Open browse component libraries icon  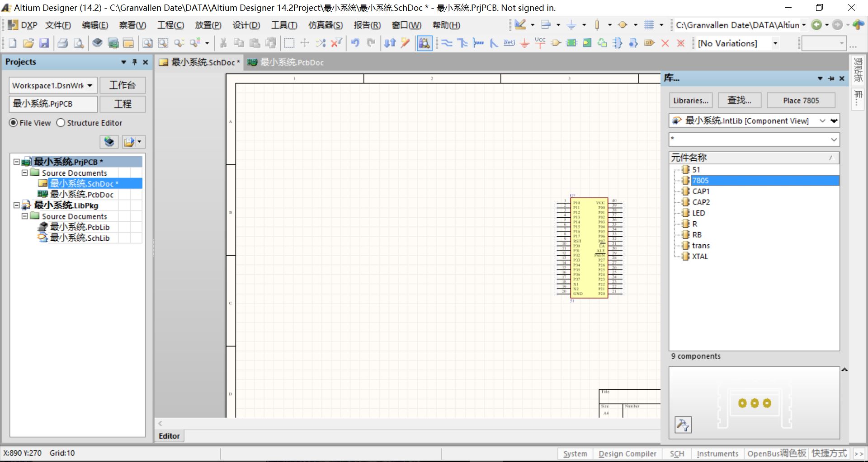point(425,43)
